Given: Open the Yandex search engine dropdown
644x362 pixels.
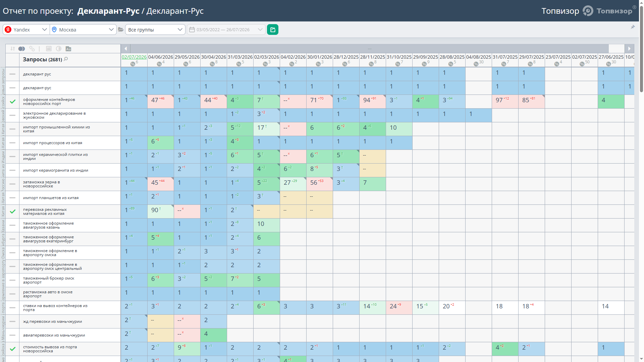Looking at the screenshot, I should (26, 29).
